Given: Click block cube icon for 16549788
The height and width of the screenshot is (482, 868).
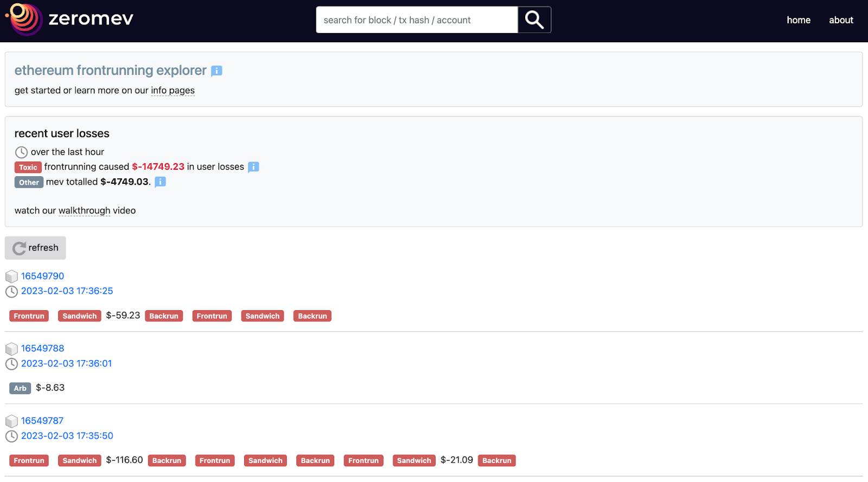Looking at the screenshot, I should (11, 349).
